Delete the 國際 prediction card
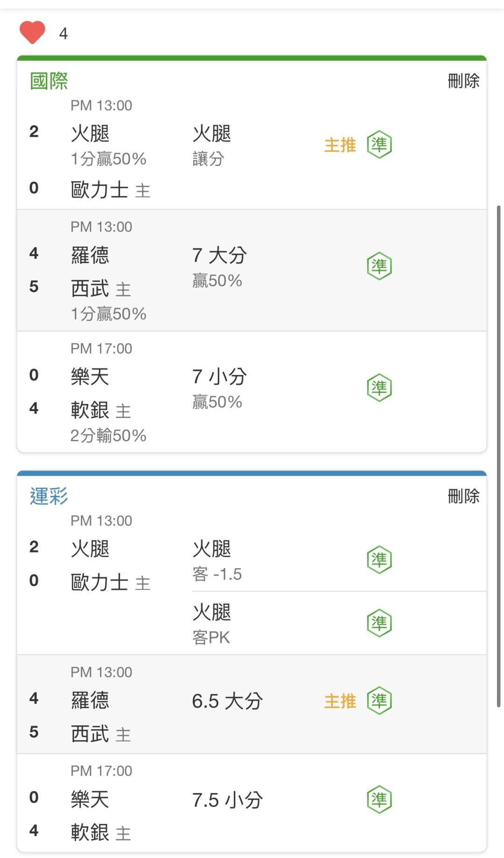This screenshot has width=504, height=858. click(x=463, y=81)
